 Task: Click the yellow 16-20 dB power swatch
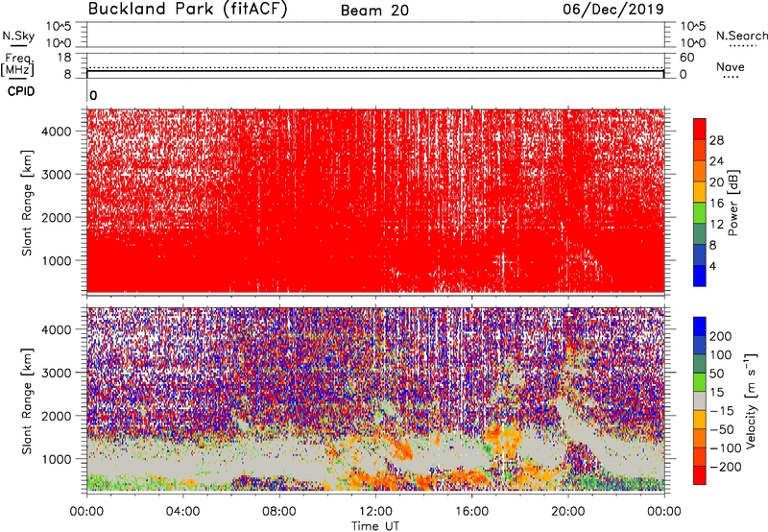[700, 192]
